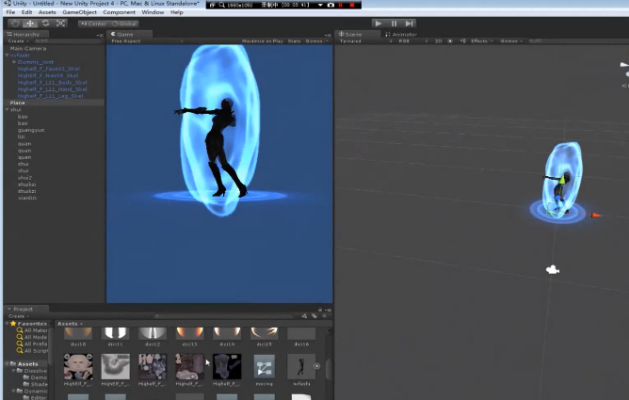The height and width of the screenshot is (400, 629).
Task: Click the Play button
Action: tap(378, 23)
